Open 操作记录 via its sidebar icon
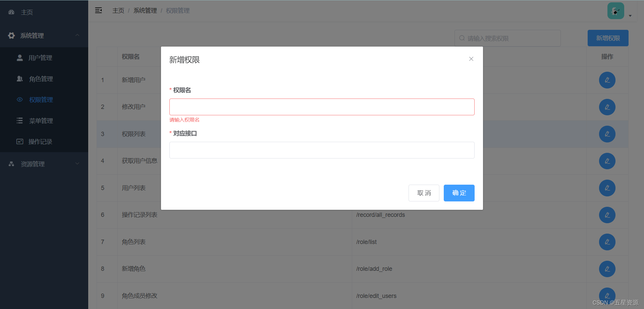 pyautogui.click(x=19, y=141)
